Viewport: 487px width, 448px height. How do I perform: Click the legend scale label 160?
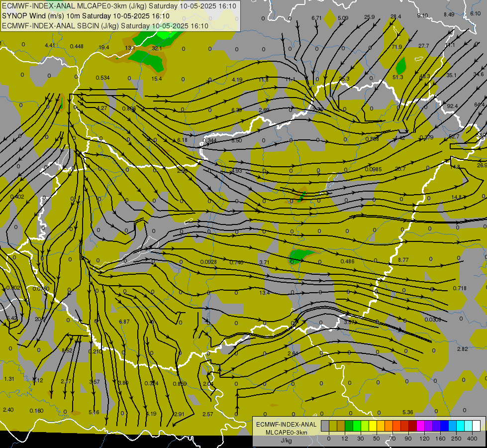pyautogui.click(x=440, y=439)
